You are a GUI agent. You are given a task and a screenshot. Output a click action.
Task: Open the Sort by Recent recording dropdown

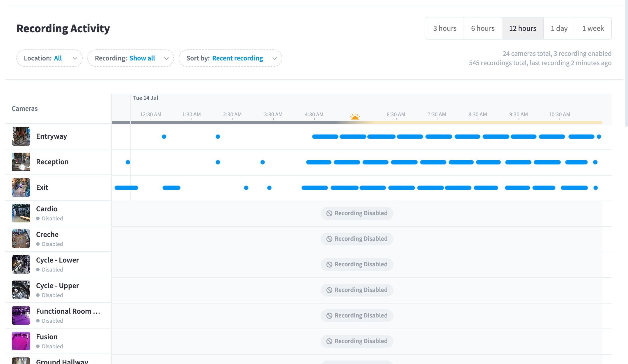click(x=230, y=58)
